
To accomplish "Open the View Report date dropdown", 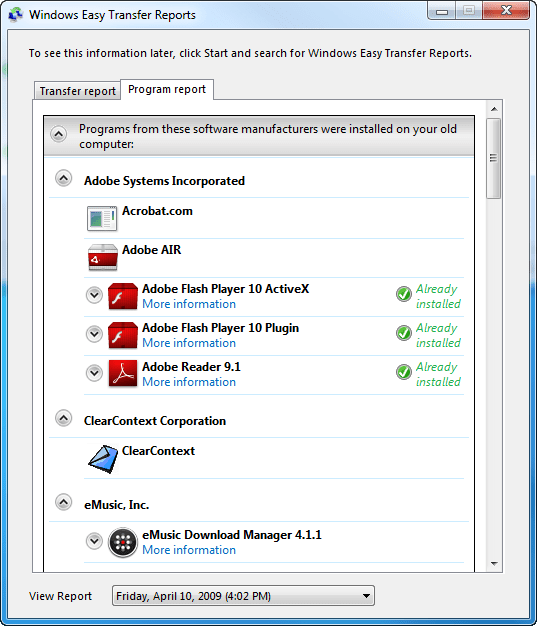I will click(243, 596).
